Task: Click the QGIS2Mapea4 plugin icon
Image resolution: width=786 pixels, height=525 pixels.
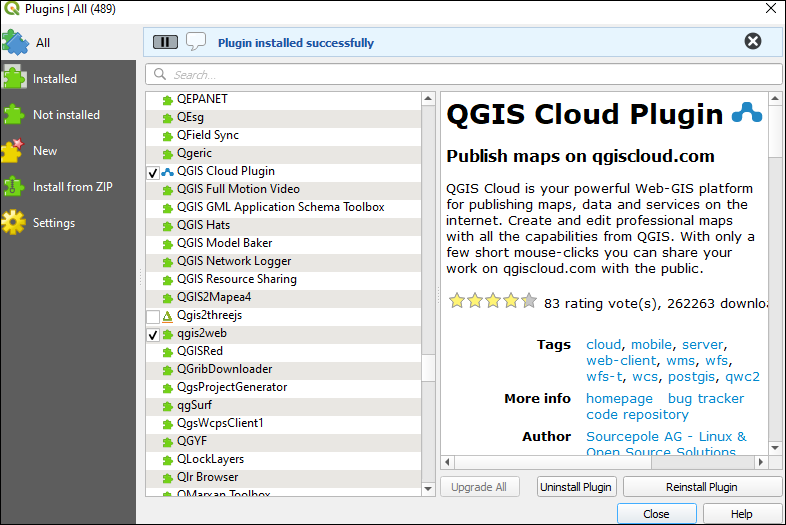Action: tap(167, 298)
